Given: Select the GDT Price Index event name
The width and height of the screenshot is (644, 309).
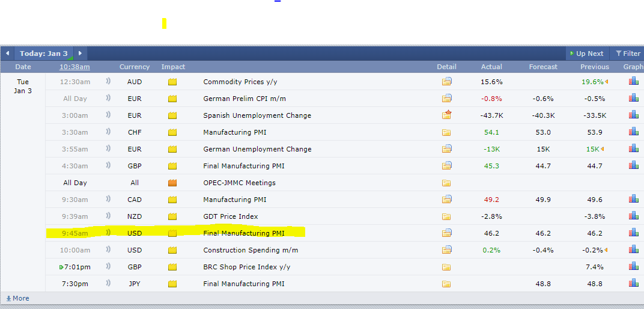Looking at the screenshot, I should pos(231,216).
